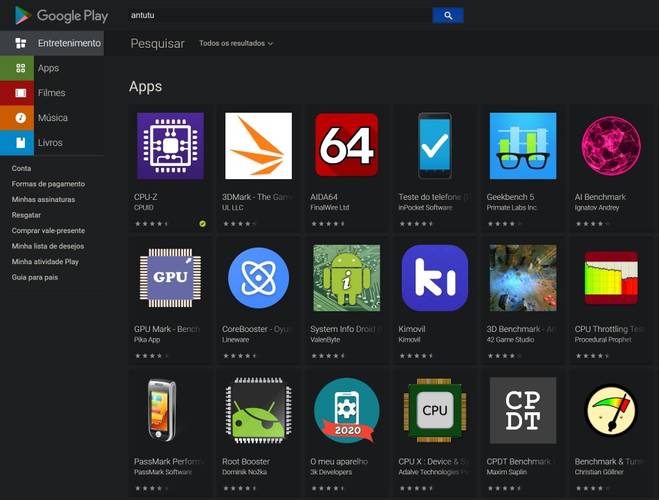This screenshot has height=500, width=659.
Task: Click the Google Play logo
Action: pyautogui.click(x=62, y=16)
